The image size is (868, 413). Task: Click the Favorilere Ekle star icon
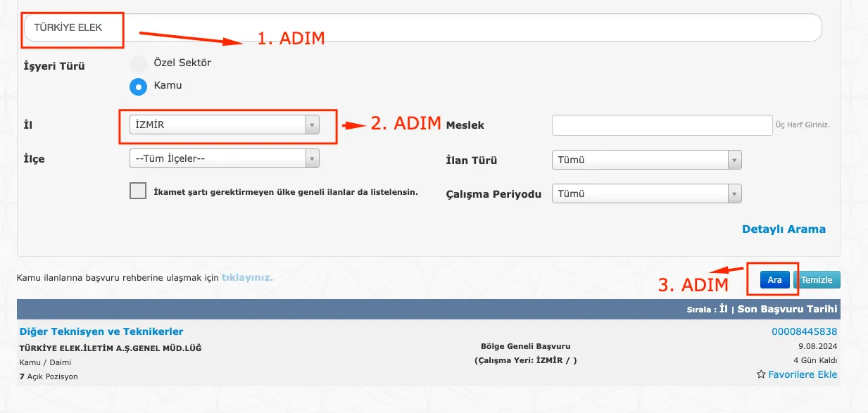761,375
